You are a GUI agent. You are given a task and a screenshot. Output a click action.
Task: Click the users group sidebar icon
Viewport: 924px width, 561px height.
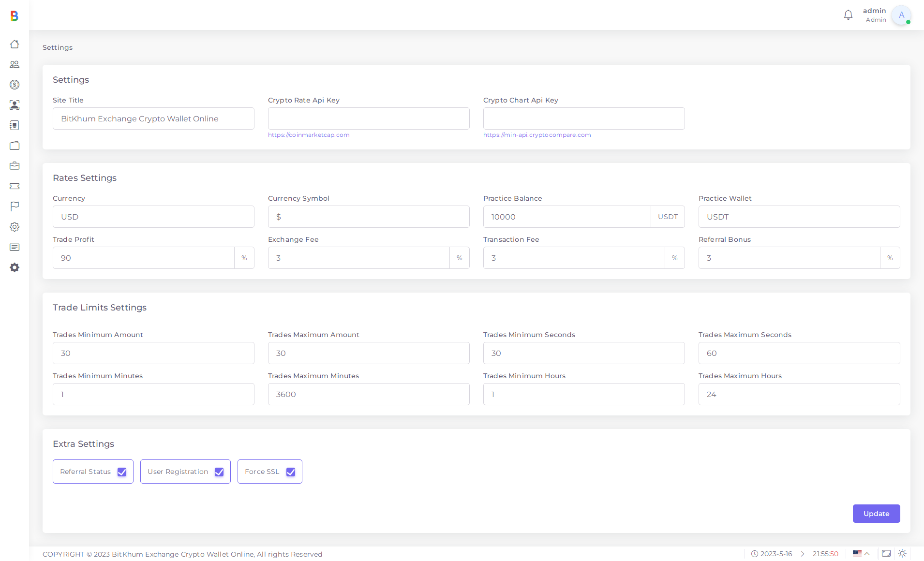tap(15, 64)
